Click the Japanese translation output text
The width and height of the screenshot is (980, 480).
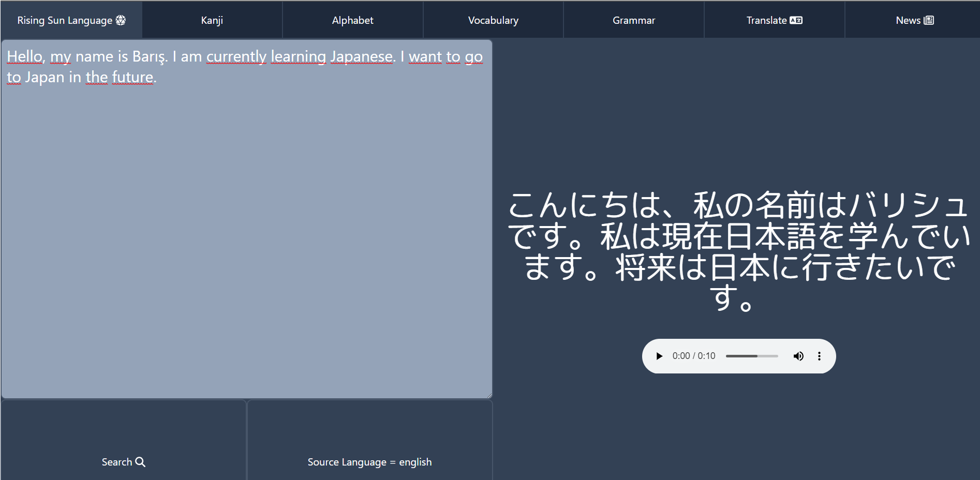point(738,250)
